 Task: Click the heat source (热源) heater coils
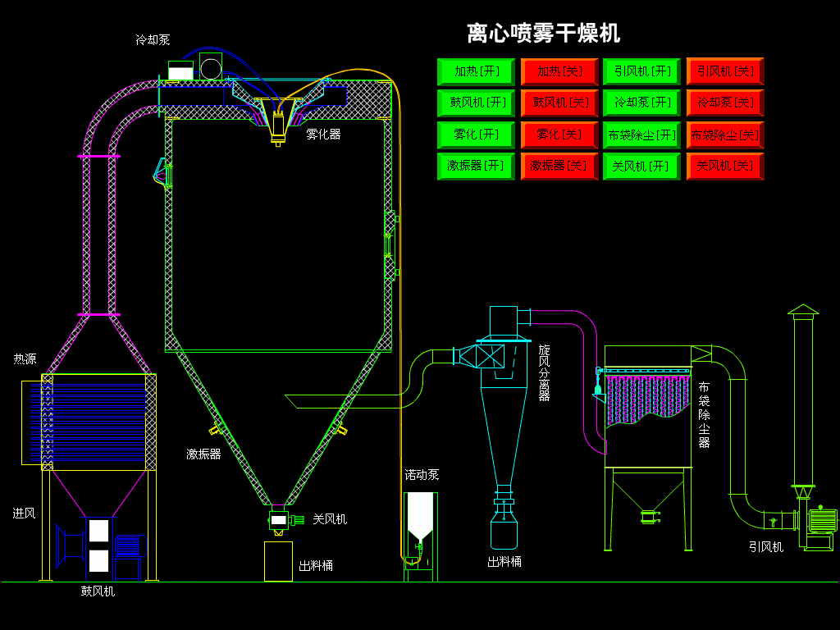[x=94, y=422]
